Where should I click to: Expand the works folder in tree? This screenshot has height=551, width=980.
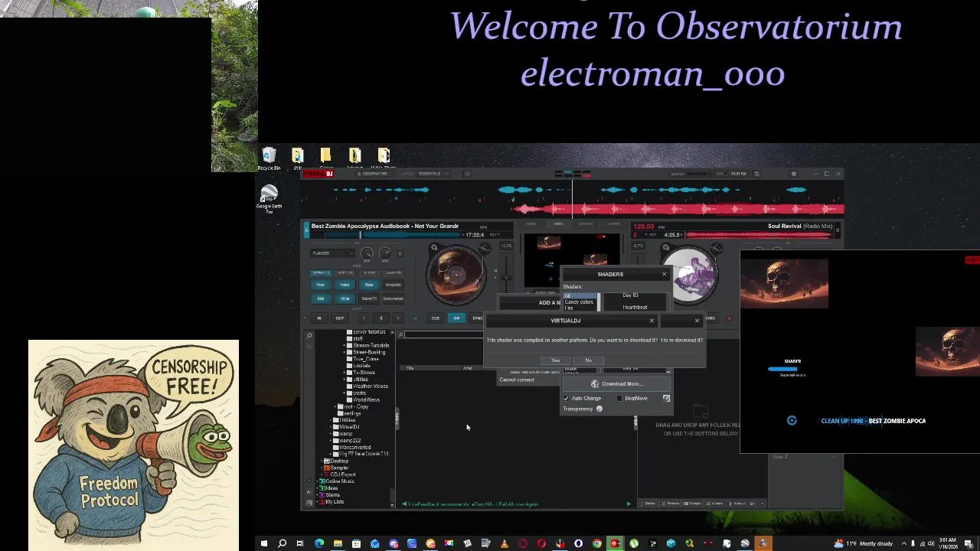[345, 393]
